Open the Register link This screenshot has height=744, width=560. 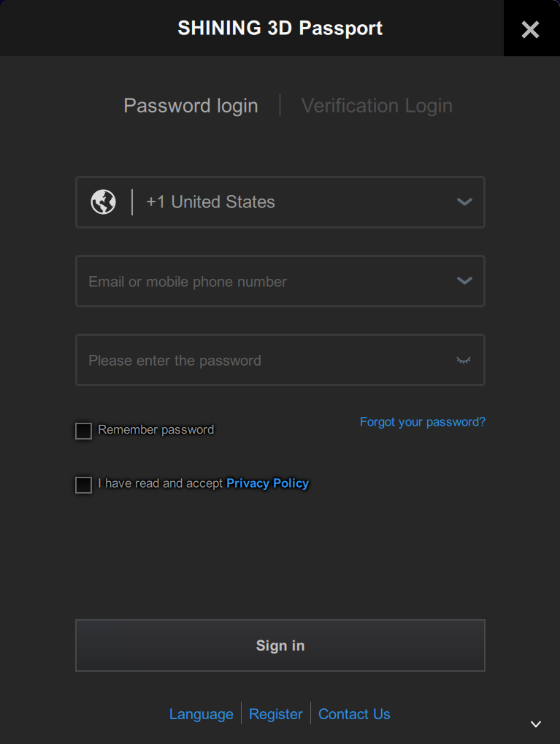pyautogui.click(x=275, y=714)
